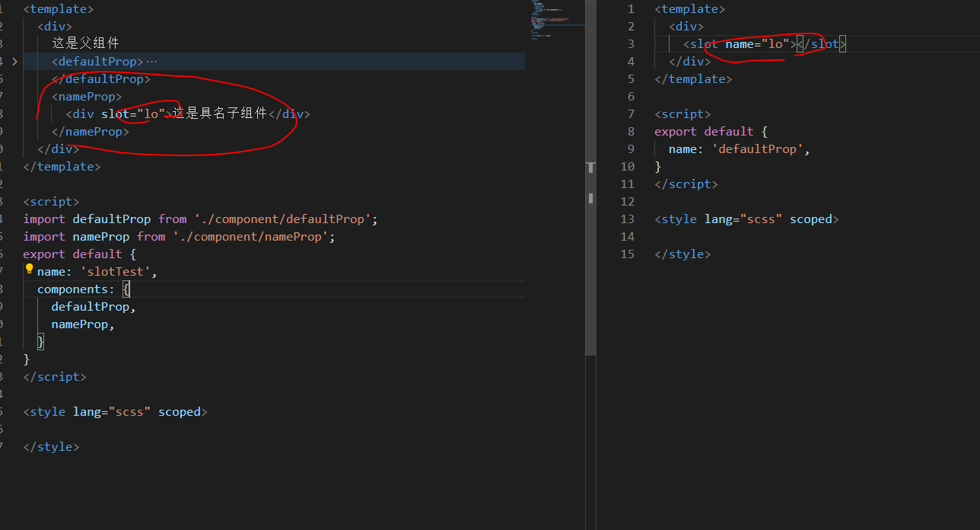Click 'export default {' in right editor
Screen dimensions: 980x530
[711, 132]
